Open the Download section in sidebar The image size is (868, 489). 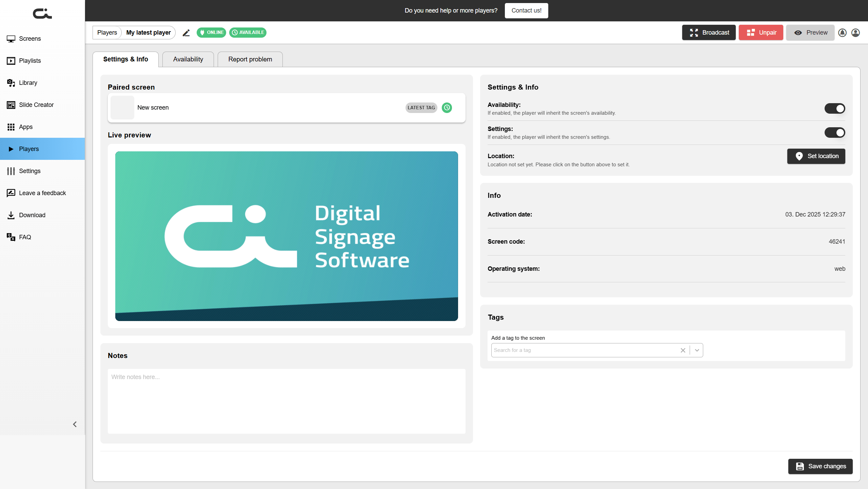click(32, 215)
